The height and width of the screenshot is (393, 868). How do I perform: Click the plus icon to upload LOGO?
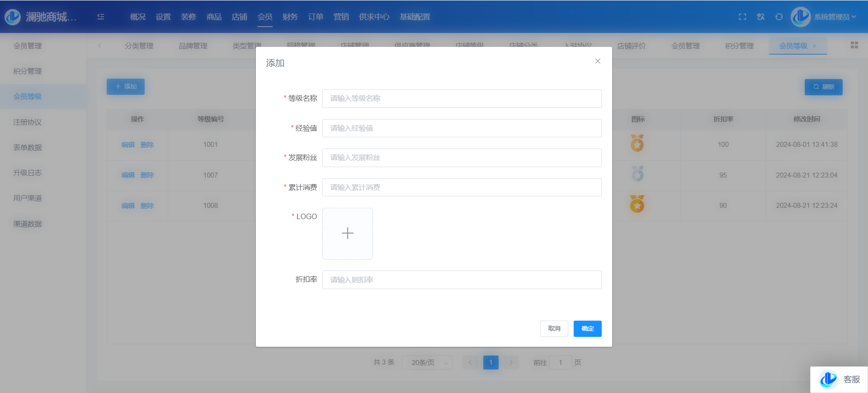pos(347,234)
